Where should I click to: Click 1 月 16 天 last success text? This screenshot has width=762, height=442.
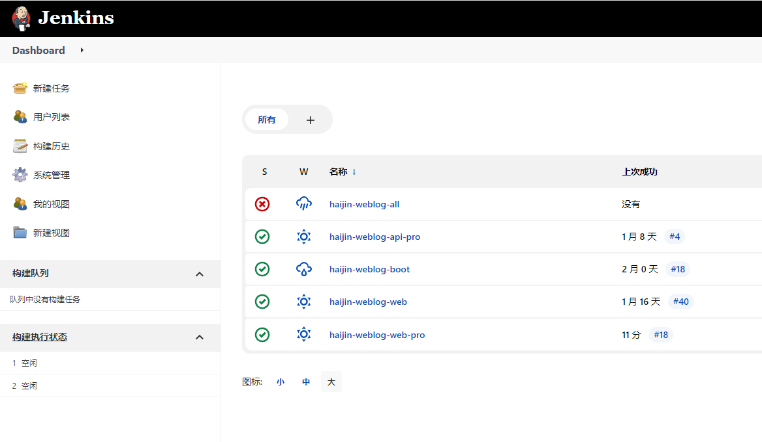(x=641, y=302)
